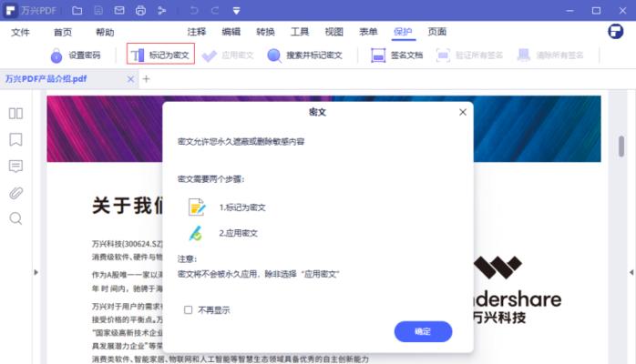Click 签名文档 tool
This screenshot has height=364, width=636.
(x=397, y=56)
